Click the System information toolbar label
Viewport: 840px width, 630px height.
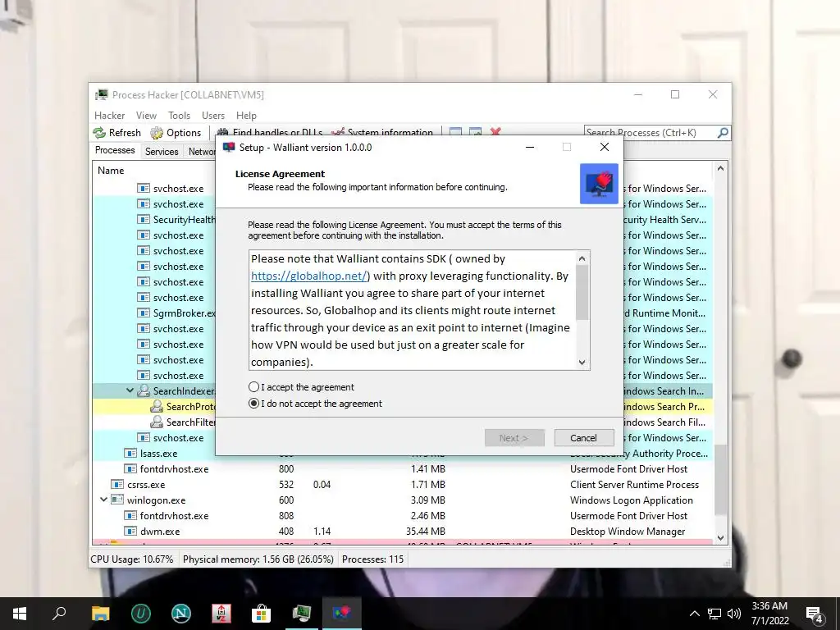390,132
